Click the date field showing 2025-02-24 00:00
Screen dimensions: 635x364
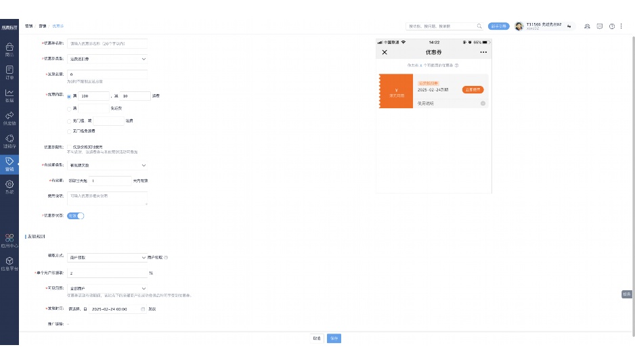point(117,309)
